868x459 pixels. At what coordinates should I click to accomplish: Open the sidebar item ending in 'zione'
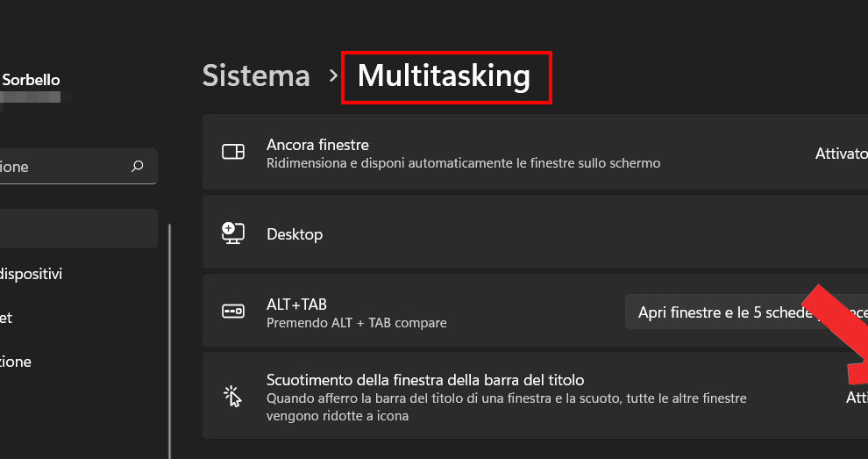pos(16,362)
